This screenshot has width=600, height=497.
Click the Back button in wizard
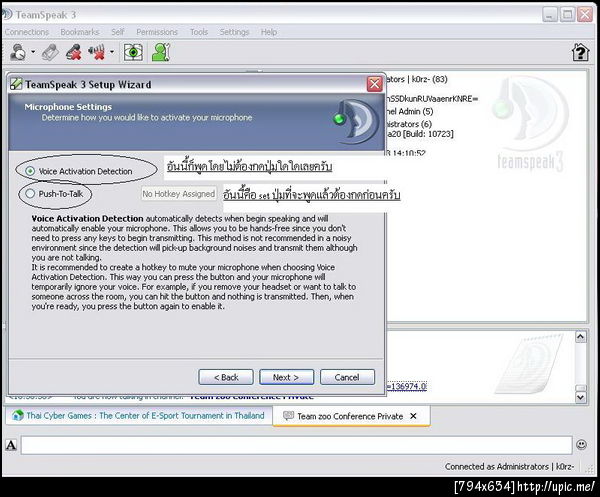click(x=226, y=377)
